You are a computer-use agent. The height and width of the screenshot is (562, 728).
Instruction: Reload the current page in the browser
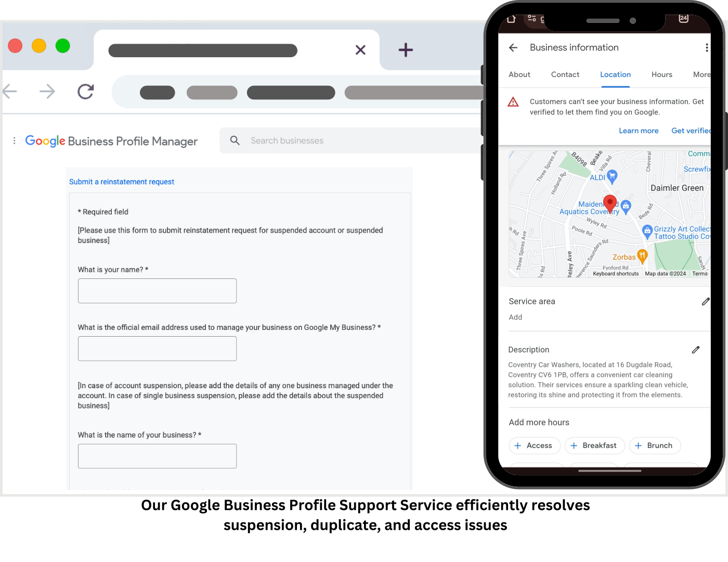pos(85,92)
